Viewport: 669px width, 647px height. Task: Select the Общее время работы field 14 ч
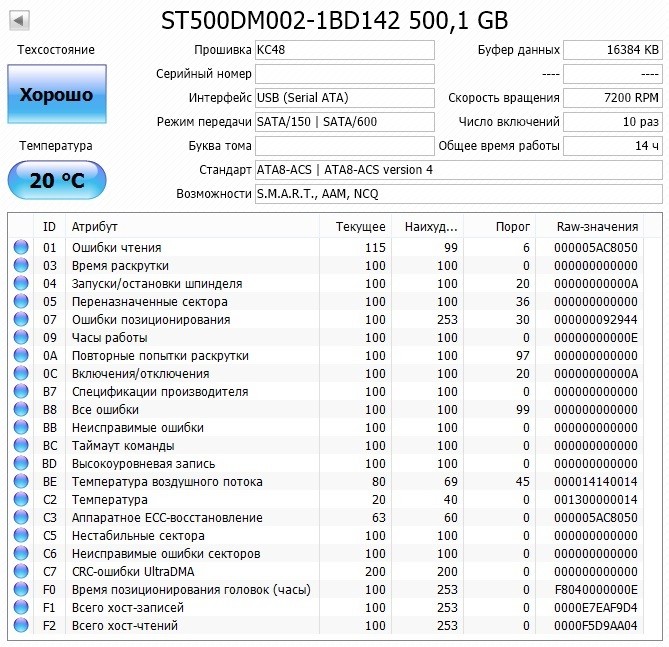tap(613, 146)
